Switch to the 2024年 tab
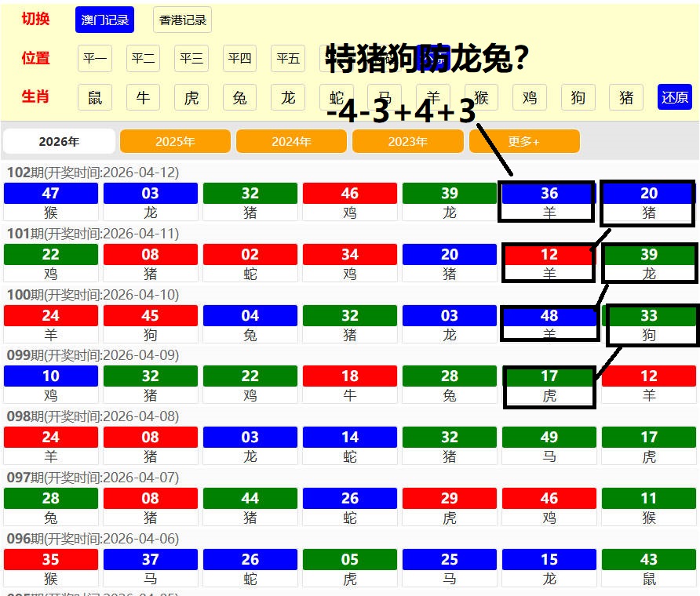Screen dimensions: 700x596 coord(291,142)
